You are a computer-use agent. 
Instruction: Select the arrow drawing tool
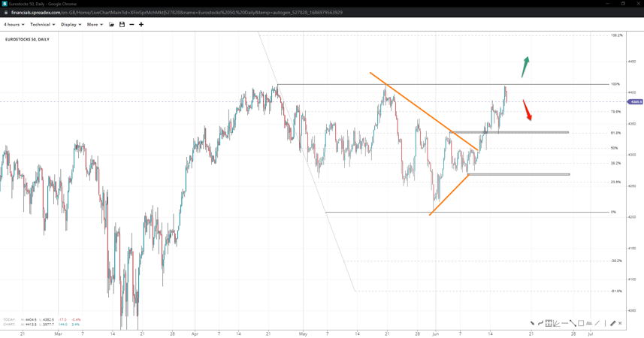(x=532, y=323)
